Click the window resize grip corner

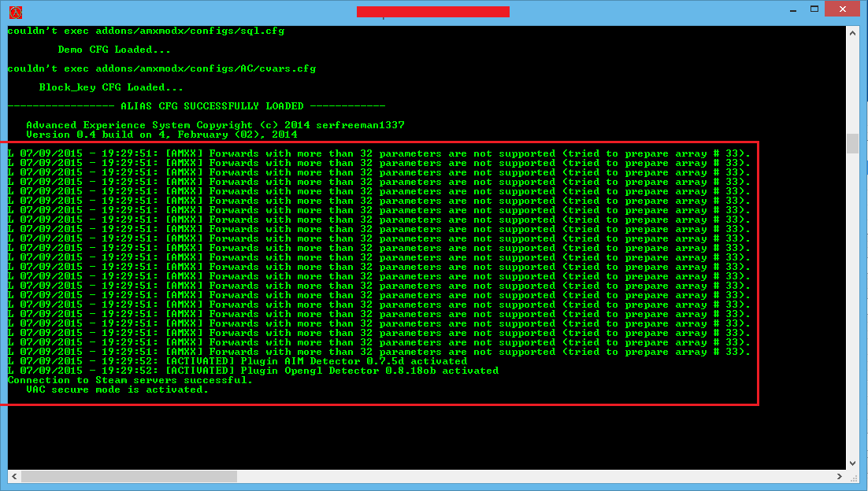[x=852, y=477]
